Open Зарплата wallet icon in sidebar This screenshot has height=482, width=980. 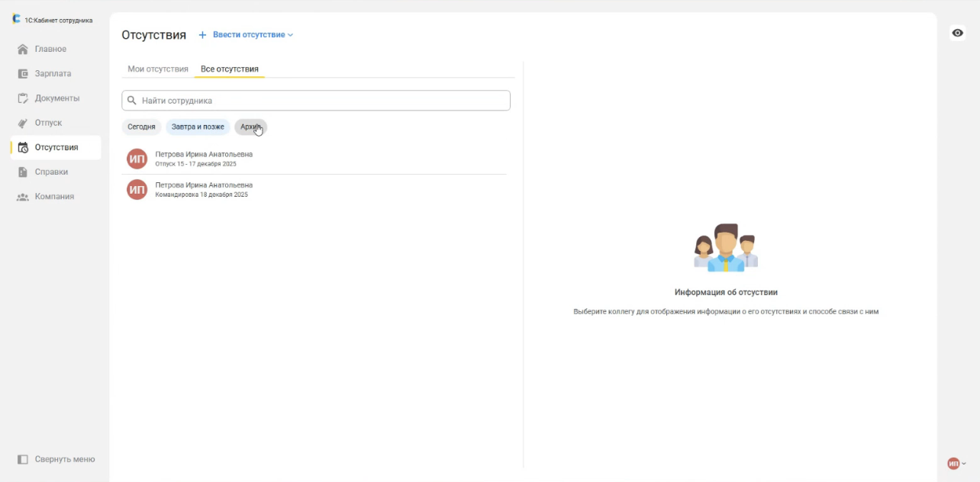(x=23, y=74)
